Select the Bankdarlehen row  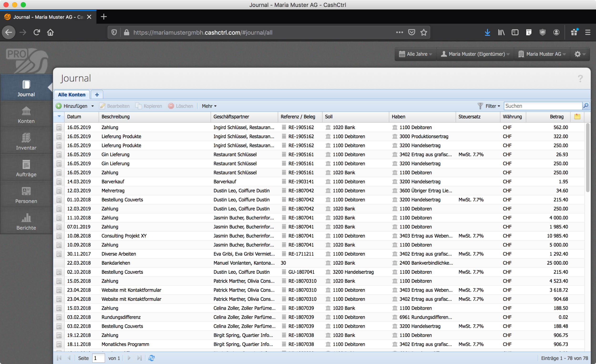[319, 263]
